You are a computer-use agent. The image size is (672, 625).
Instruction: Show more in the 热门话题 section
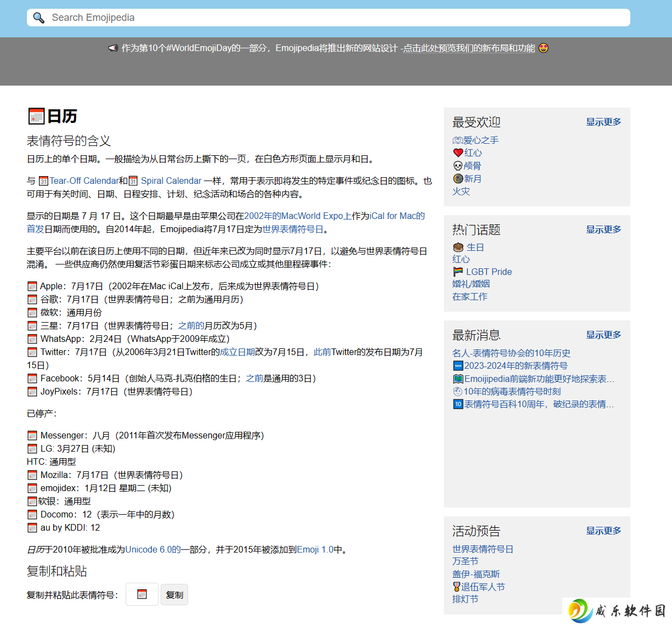click(603, 229)
